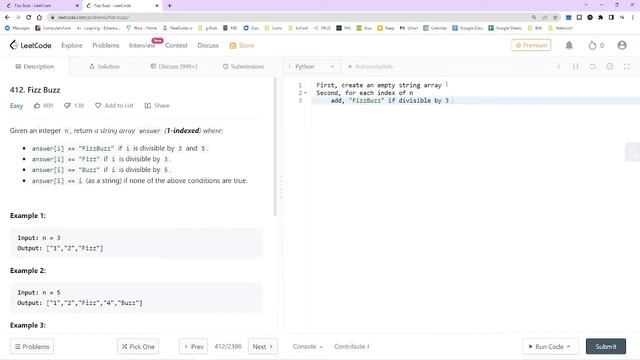Open the Discuss (999+) tab

click(x=174, y=67)
